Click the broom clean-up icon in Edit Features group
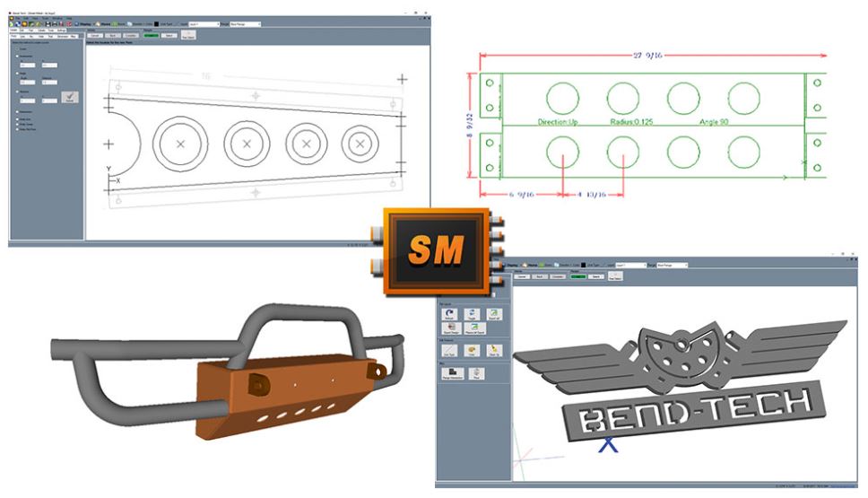The image size is (868, 498). [494, 351]
